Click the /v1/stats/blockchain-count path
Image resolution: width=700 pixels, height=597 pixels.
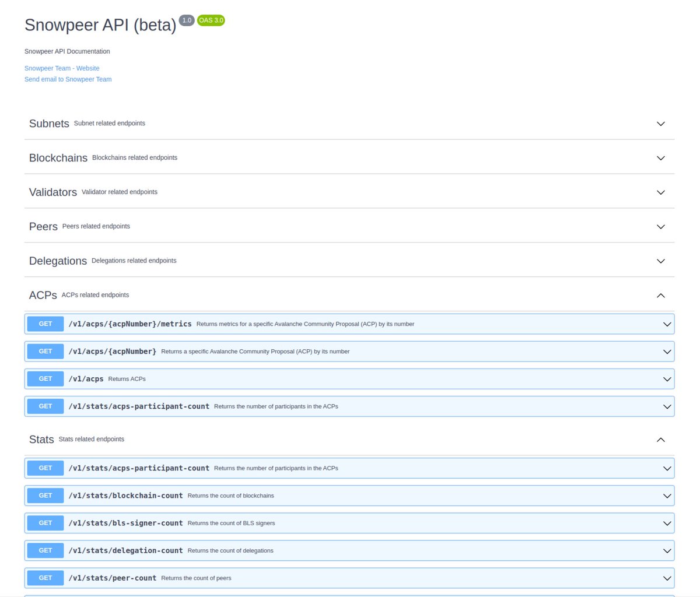[125, 496]
